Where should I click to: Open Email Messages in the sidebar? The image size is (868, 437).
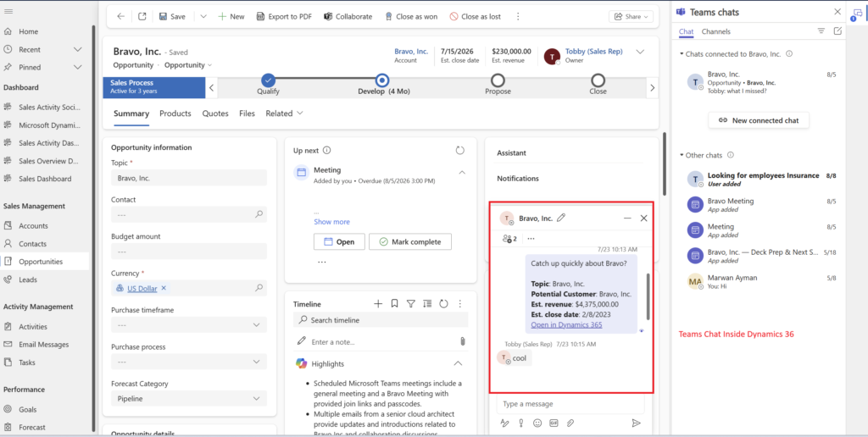(44, 344)
